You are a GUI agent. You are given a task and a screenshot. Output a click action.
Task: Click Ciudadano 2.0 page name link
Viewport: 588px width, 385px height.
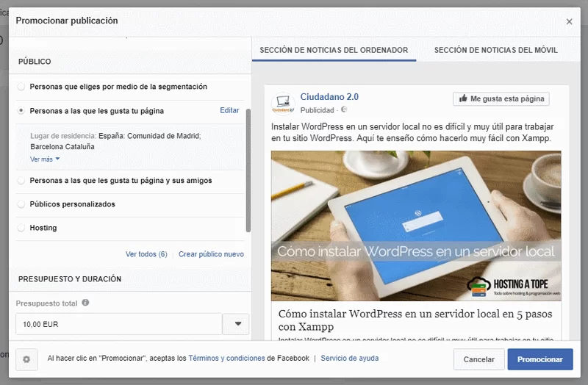click(329, 97)
